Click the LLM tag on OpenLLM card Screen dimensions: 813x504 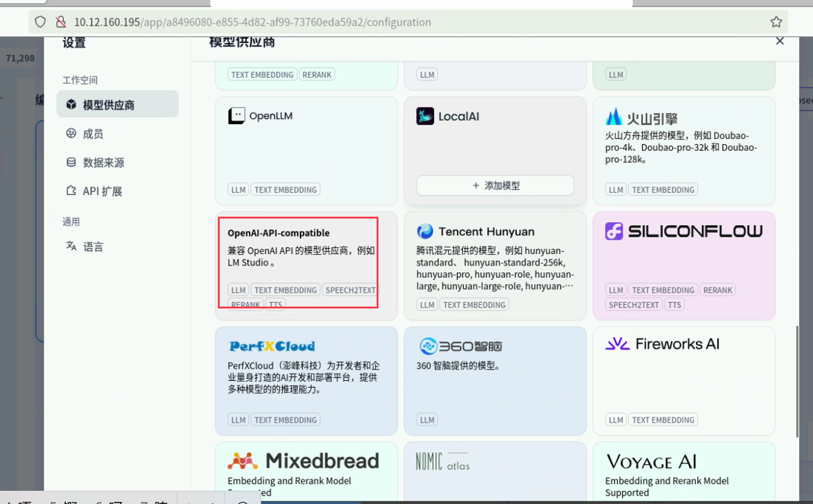click(x=238, y=190)
